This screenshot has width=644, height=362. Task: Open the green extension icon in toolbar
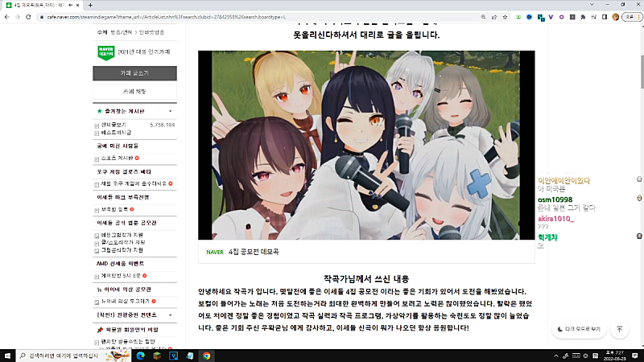pos(518,17)
